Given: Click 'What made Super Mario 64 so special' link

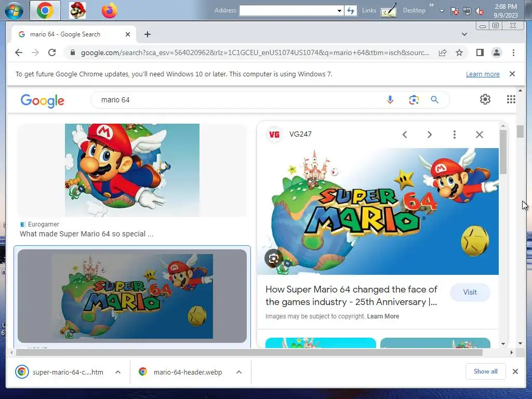Looking at the screenshot, I should (x=87, y=234).
